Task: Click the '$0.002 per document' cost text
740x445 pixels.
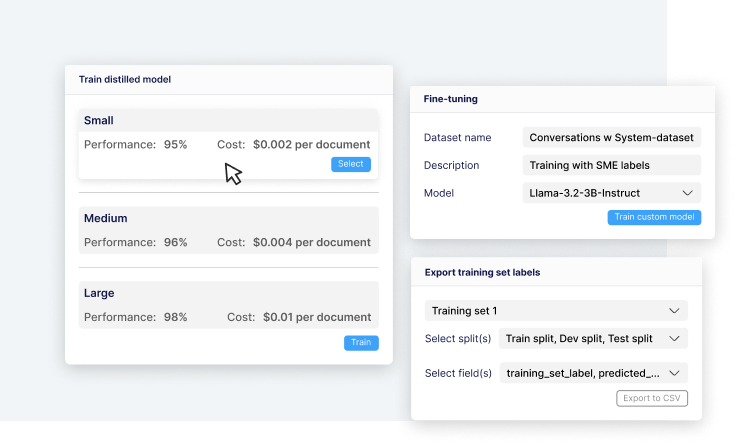Action: [x=311, y=144]
